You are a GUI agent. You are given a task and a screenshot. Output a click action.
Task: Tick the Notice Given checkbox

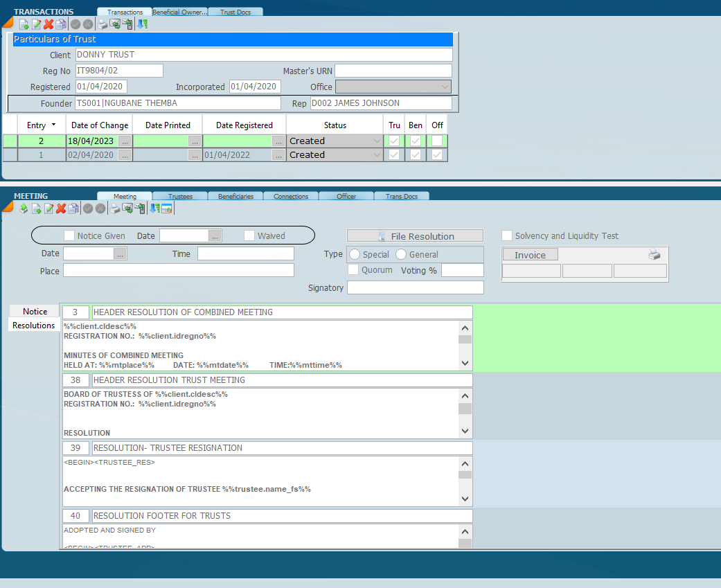tap(69, 236)
